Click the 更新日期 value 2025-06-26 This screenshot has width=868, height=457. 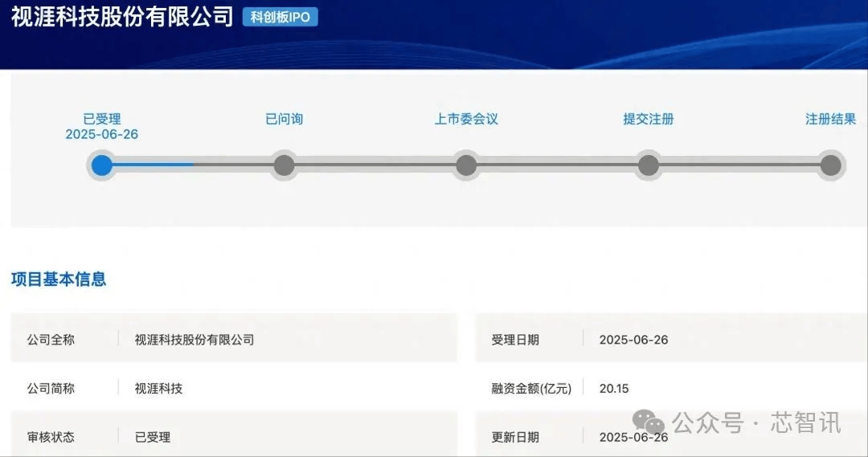[x=634, y=437]
